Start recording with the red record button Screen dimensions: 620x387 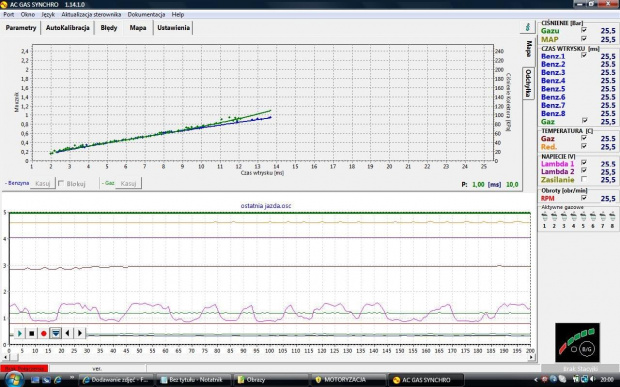44,334
